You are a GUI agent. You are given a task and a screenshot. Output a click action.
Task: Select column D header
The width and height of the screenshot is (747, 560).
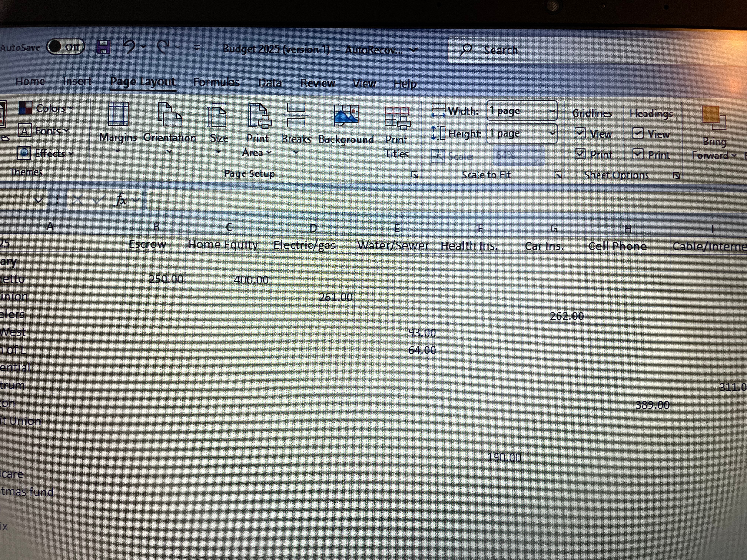[x=313, y=228]
